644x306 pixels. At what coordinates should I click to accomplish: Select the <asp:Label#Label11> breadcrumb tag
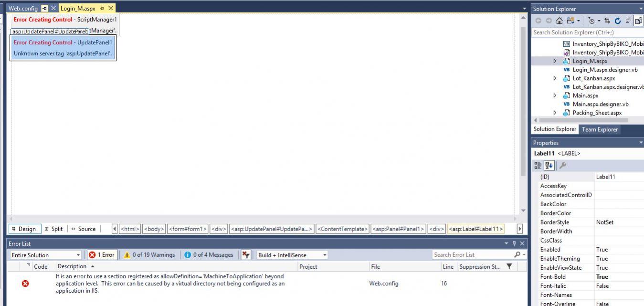pos(475,229)
